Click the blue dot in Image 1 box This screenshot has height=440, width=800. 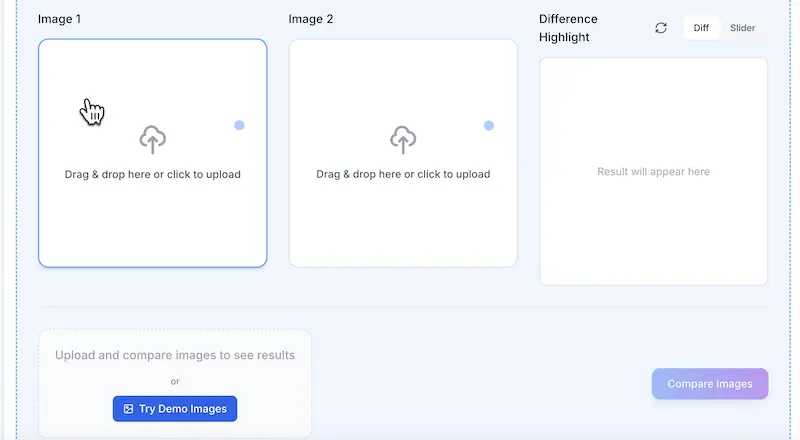(239, 125)
